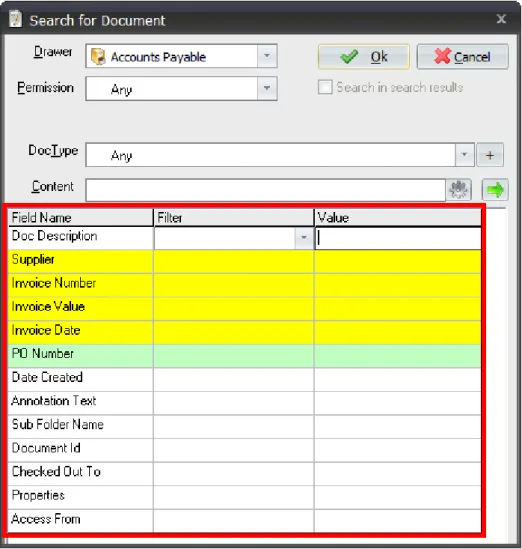Close the Search for Document dialog
This screenshot has width=522, height=549.
[501, 19]
